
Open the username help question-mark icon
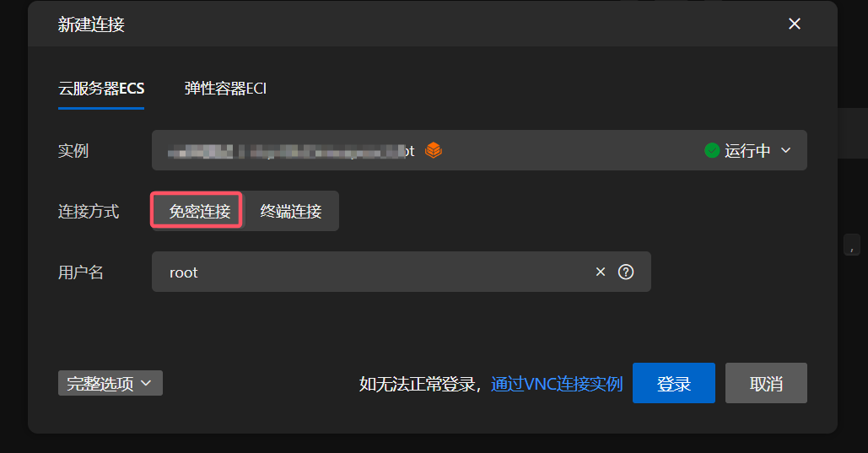pos(626,272)
